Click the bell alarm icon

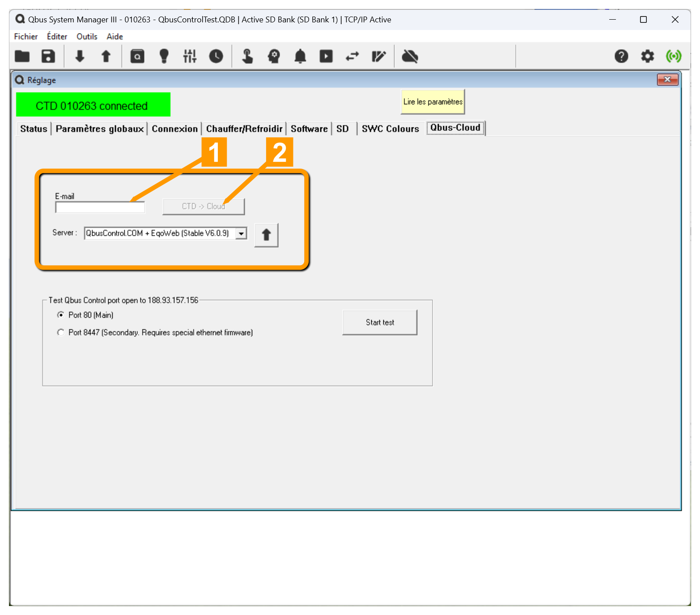300,56
